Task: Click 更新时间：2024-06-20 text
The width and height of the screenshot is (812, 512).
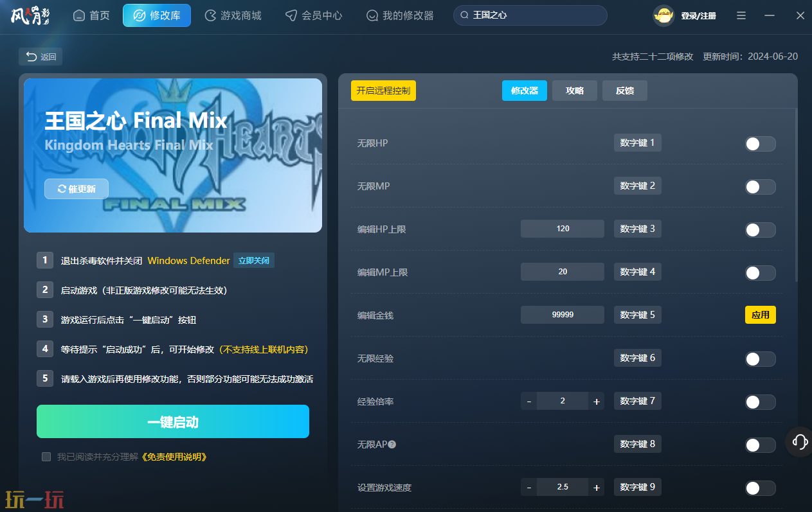Action: (750, 57)
